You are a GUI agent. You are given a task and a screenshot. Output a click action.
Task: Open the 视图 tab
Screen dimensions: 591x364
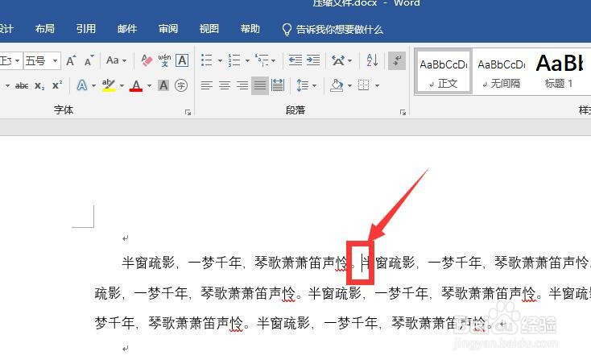pos(209,29)
